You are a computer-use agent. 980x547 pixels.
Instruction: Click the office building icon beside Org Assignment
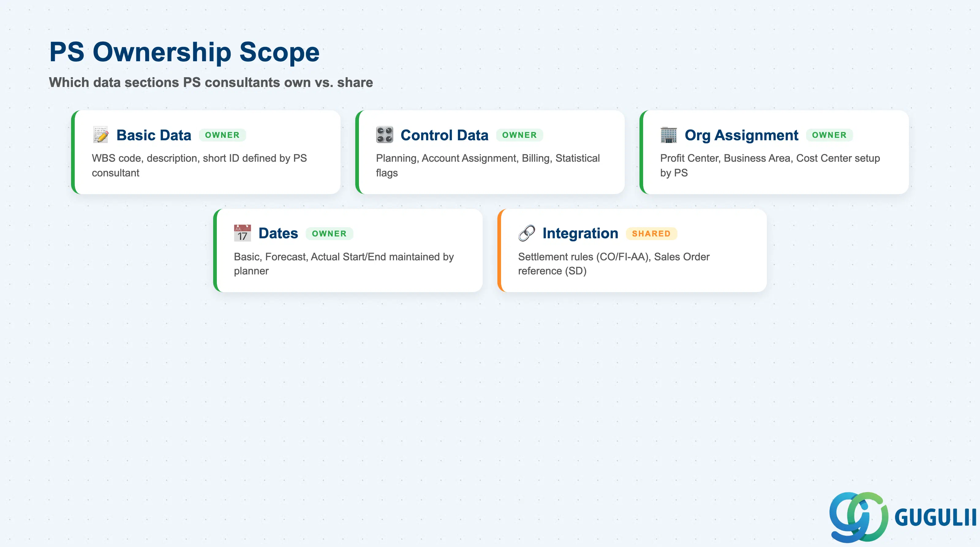(669, 135)
